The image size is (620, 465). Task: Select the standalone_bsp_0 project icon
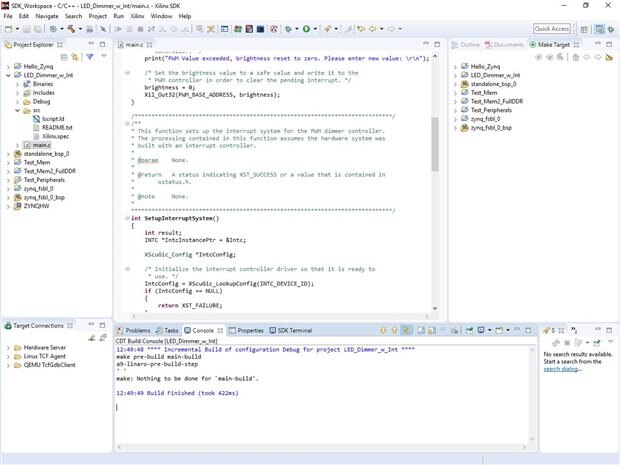(17, 154)
